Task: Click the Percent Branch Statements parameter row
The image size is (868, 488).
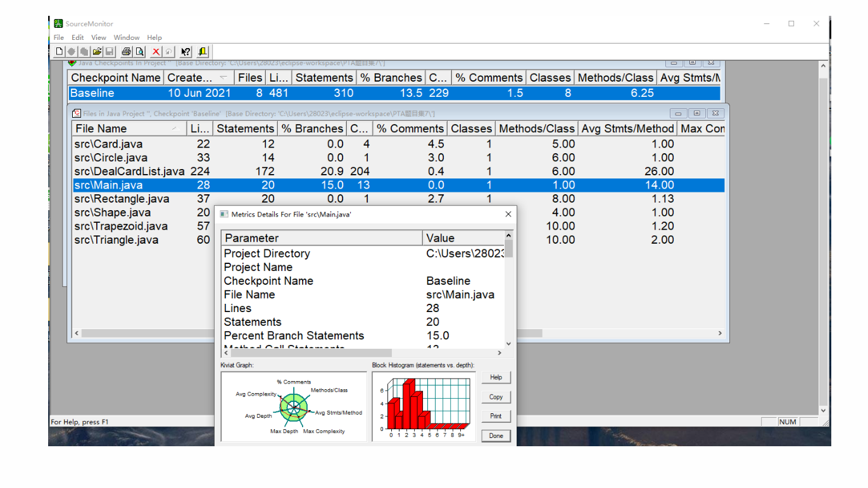Action: pyautogui.click(x=363, y=335)
